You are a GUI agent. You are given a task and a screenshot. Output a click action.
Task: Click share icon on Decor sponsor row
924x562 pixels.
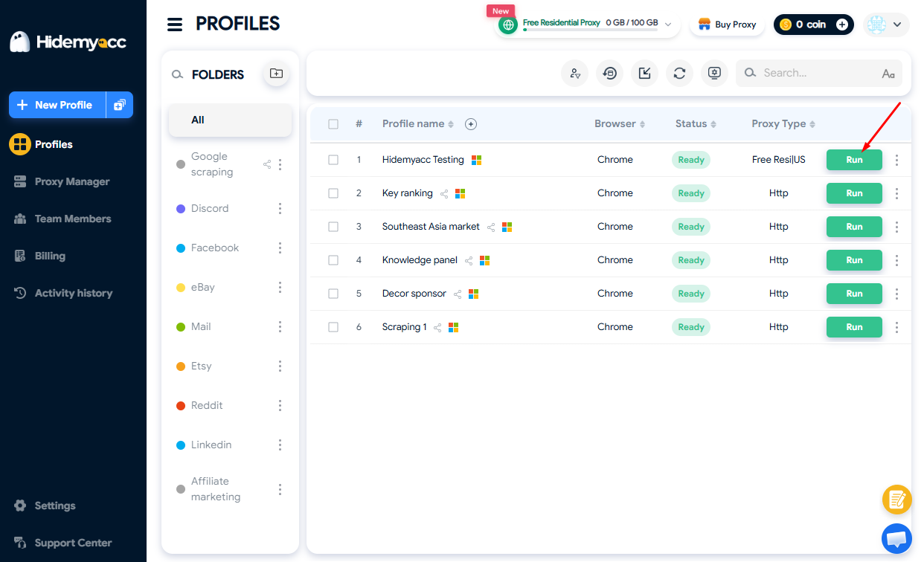pos(458,294)
